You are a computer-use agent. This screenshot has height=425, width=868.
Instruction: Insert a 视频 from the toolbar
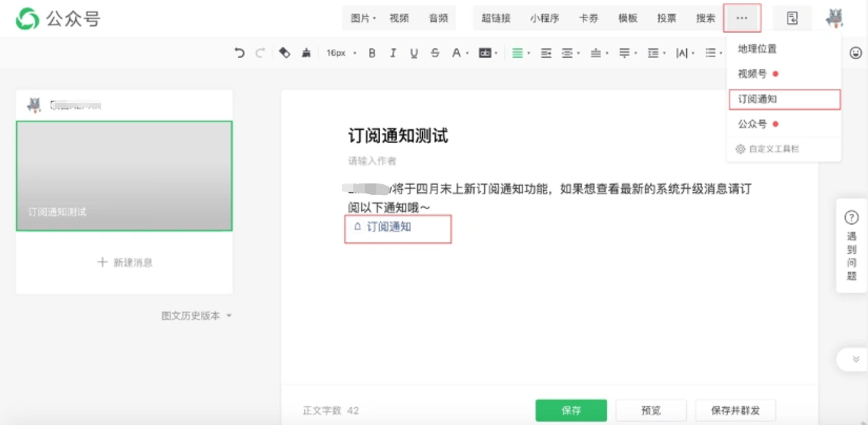coord(399,18)
